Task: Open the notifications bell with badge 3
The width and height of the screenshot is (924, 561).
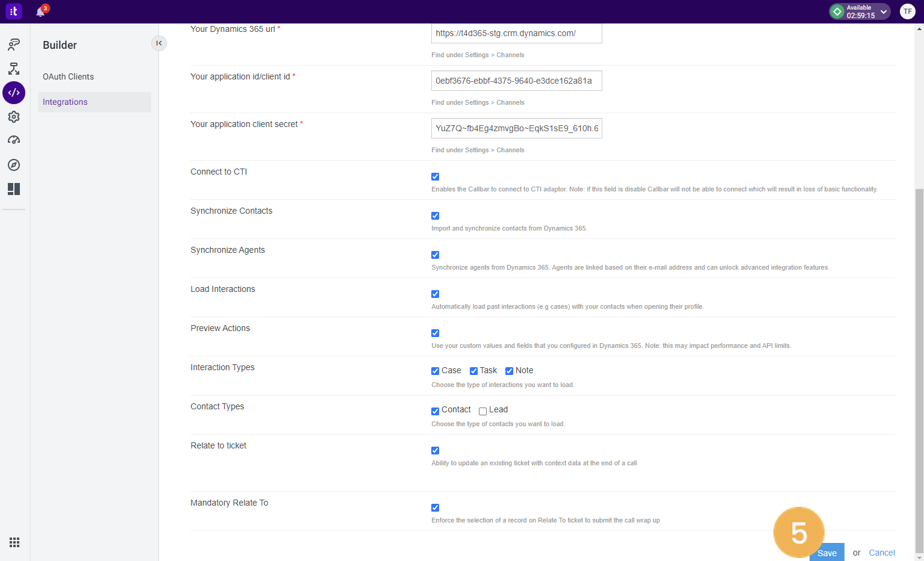Action: (39, 11)
